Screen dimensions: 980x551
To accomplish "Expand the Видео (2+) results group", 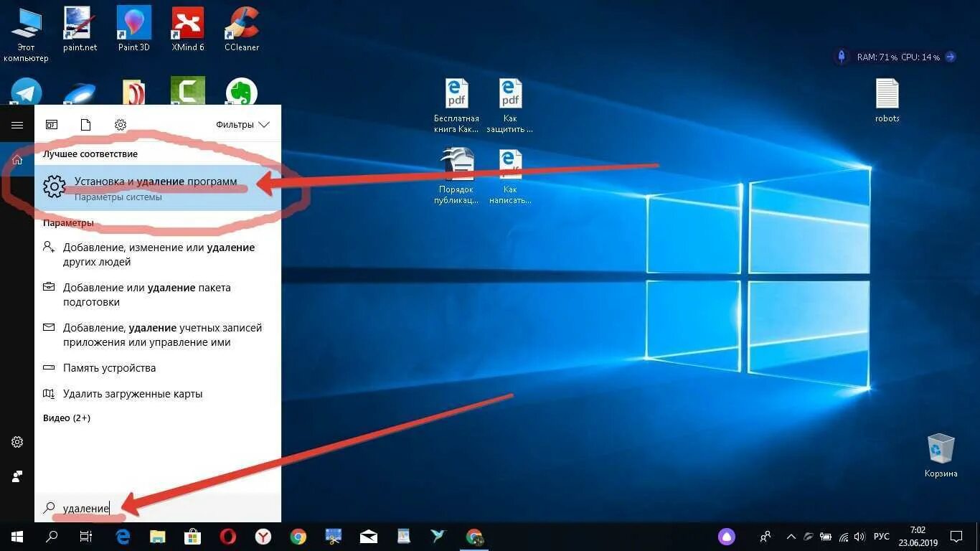I will 67,418.
